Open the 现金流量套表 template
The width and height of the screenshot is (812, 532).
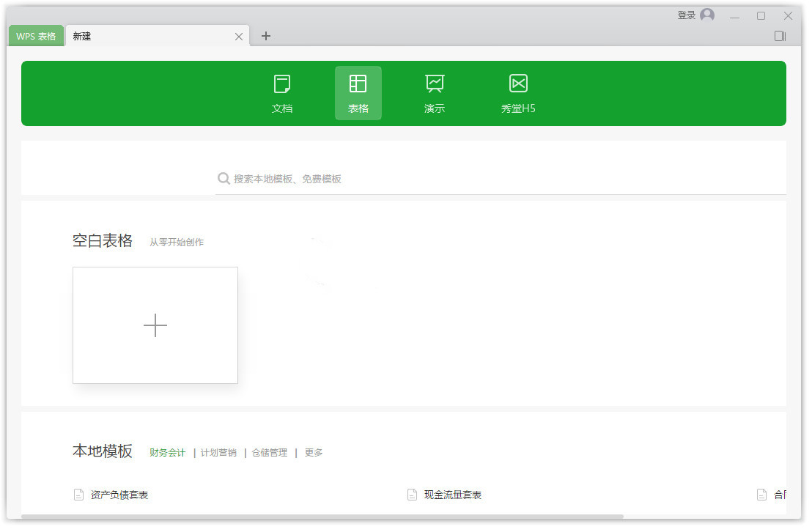452,495
